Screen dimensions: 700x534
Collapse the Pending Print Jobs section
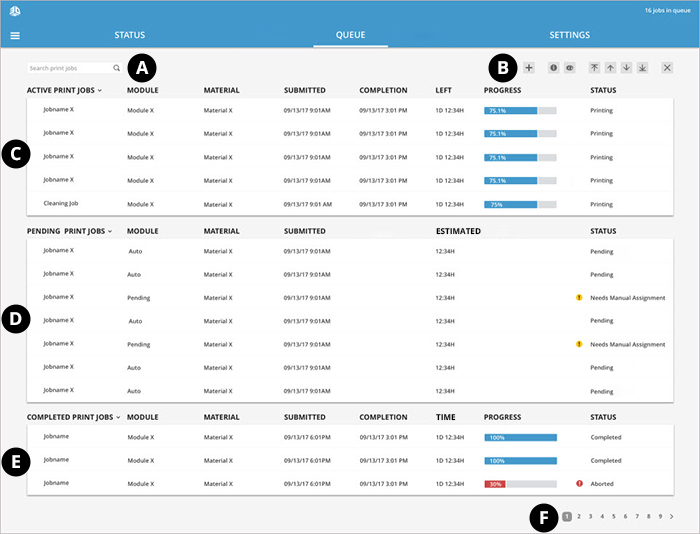point(109,231)
